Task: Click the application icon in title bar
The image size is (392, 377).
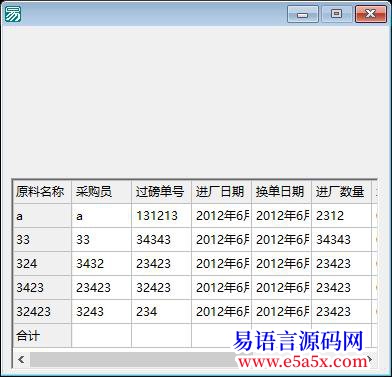Action: [13, 14]
